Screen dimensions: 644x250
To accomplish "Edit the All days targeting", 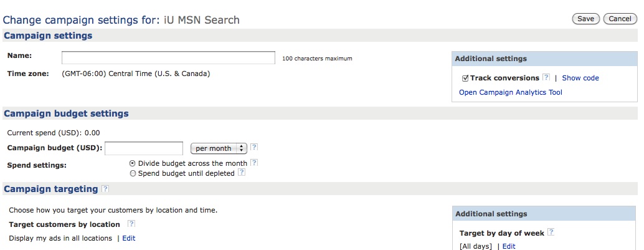I will [509, 246].
